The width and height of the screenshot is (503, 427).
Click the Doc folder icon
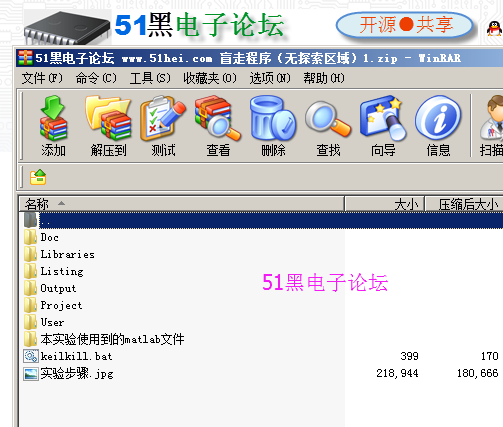tap(30, 237)
